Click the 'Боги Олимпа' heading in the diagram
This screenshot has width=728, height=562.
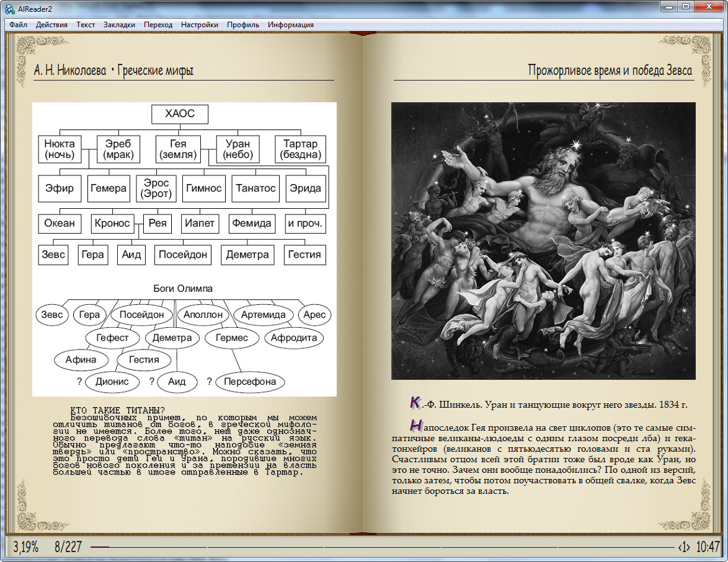click(183, 289)
